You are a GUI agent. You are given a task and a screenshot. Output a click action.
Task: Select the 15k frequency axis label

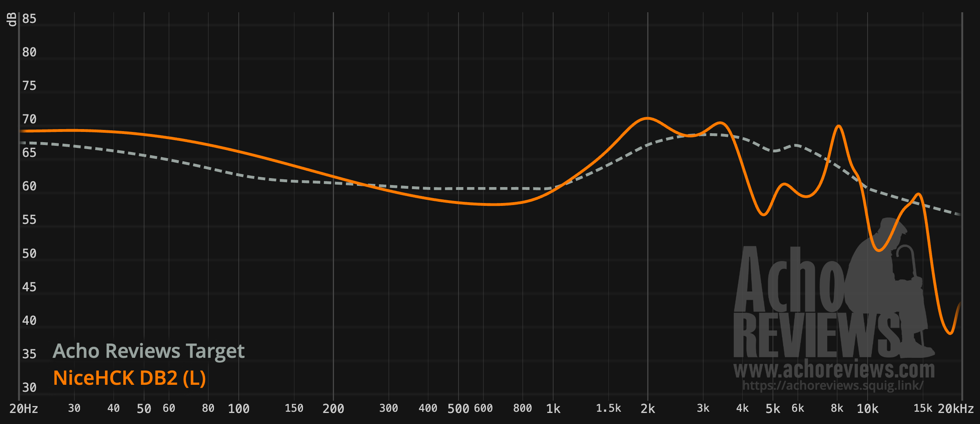(x=923, y=408)
